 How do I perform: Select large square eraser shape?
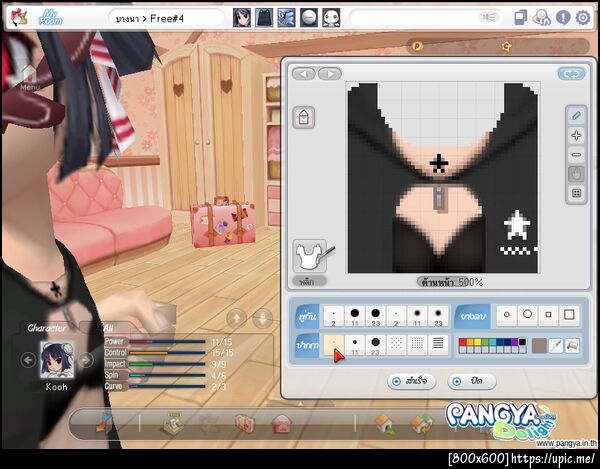click(x=569, y=315)
